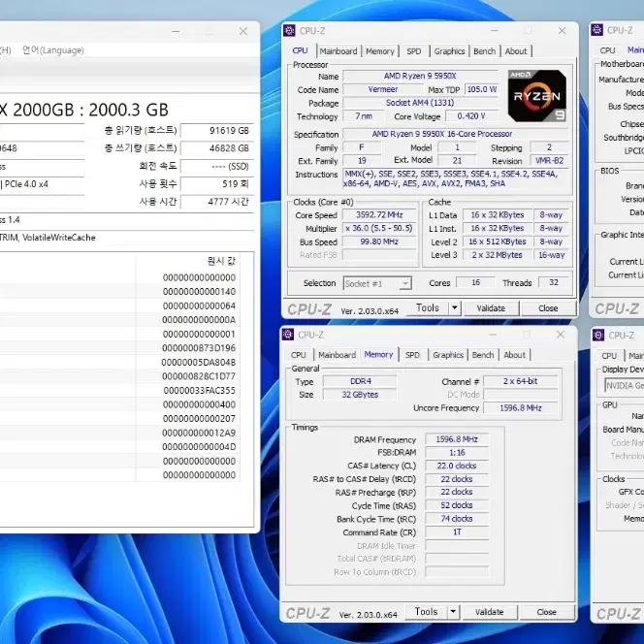The image size is (644, 644).
Task: Click CPU-Z icon of top-right Mainboard window
Action: 596,30
